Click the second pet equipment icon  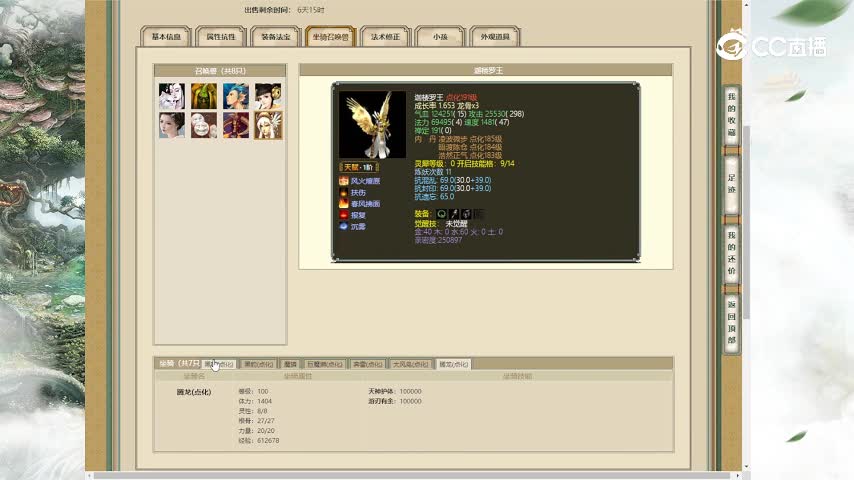454,214
